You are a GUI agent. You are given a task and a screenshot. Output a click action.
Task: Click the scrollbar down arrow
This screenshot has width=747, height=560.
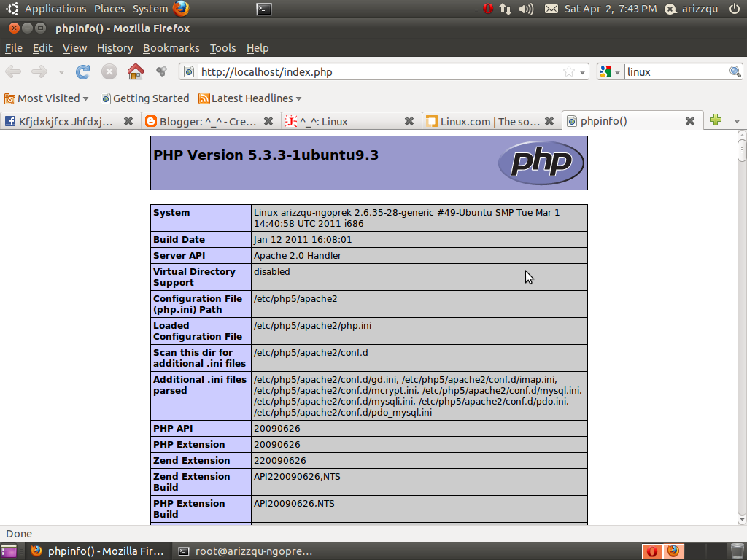coord(742,519)
